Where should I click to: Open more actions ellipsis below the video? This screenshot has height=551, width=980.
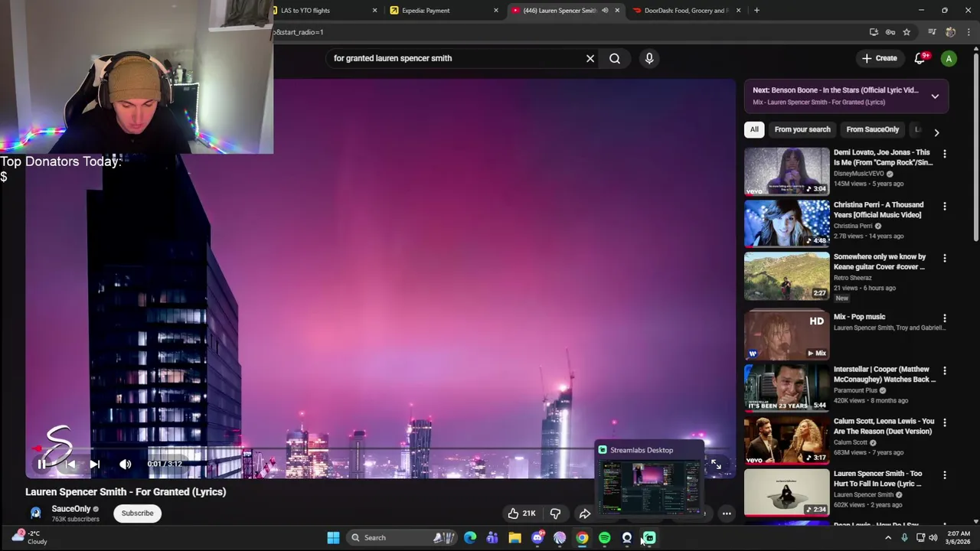coord(727,514)
